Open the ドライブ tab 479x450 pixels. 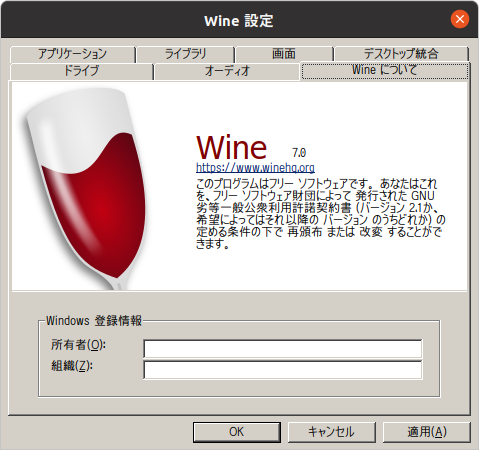point(81,71)
